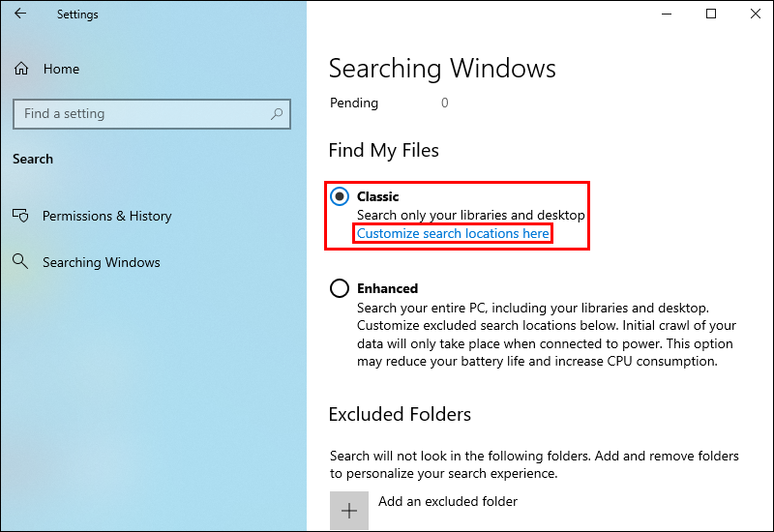Click the plus icon for excluded folders
The height and width of the screenshot is (532, 774).
click(349, 511)
